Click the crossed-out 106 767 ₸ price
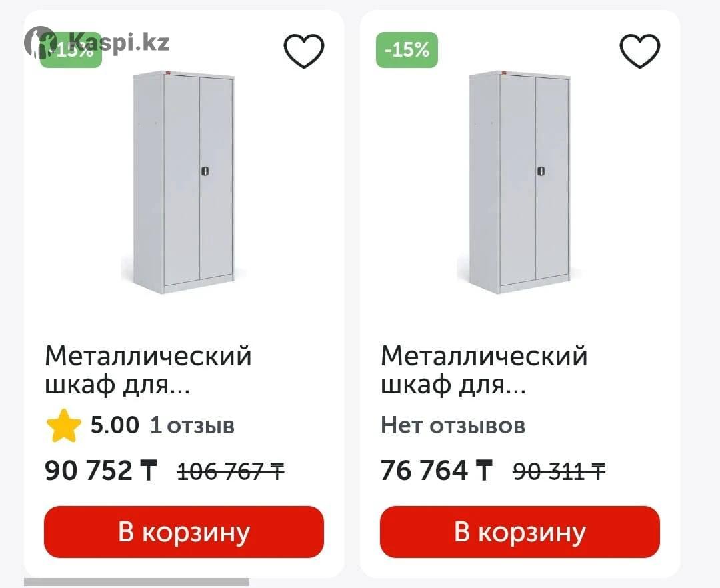The height and width of the screenshot is (588, 720). tap(231, 472)
